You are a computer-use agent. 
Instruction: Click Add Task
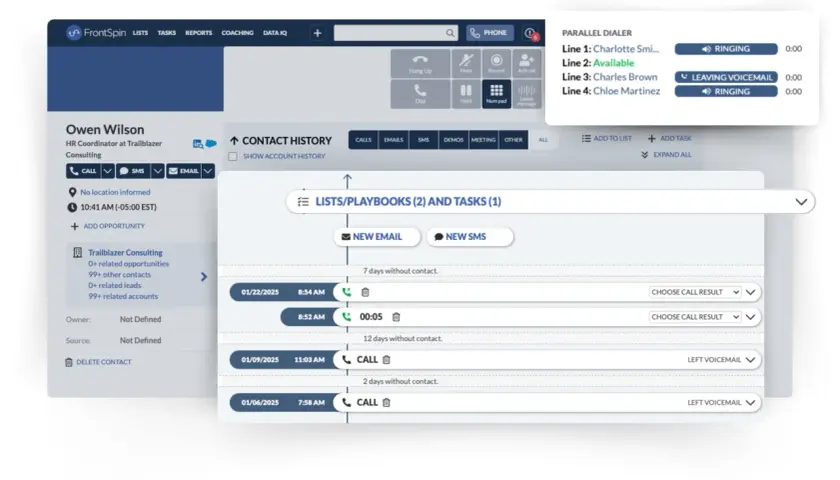tap(670, 138)
